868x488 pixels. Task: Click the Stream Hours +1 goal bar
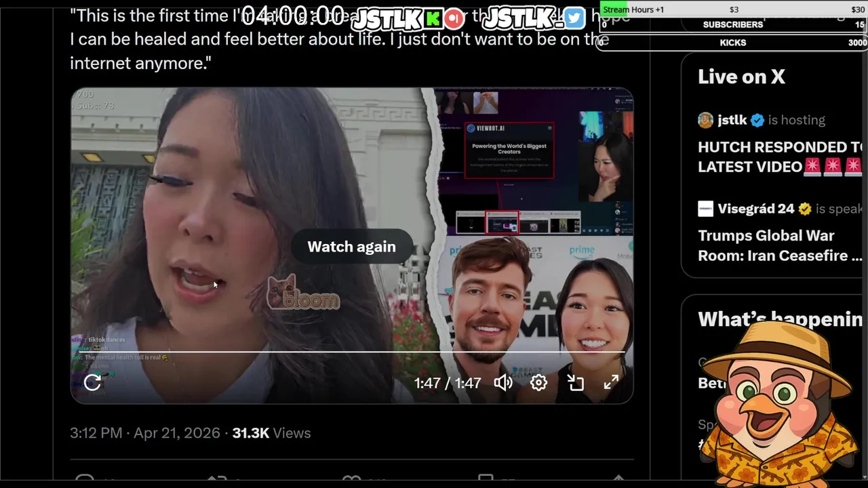pos(734,9)
